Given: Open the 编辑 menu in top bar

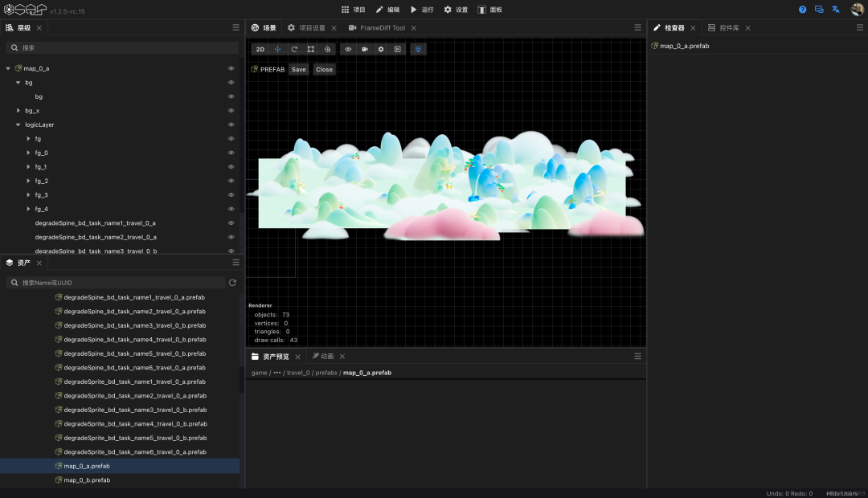Looking at the screenshot, I should [387, 10].
